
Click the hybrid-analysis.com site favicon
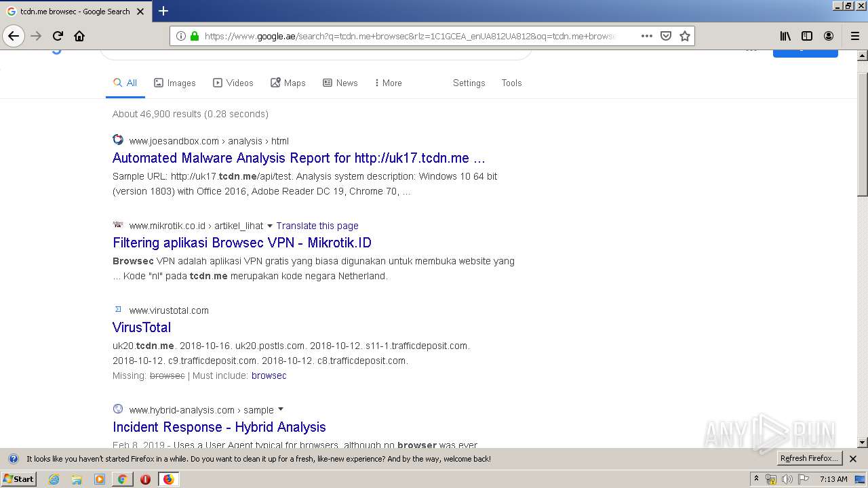pos(118,409)
